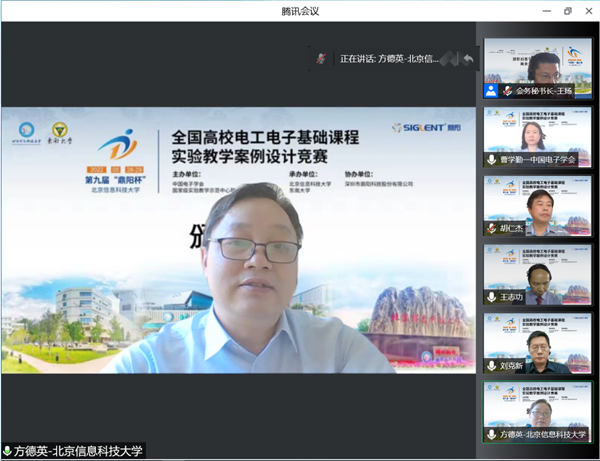Click muted mic icon on 会务秘书长-王扬 tile
This screenshot has height=461, width=600.
507,91
